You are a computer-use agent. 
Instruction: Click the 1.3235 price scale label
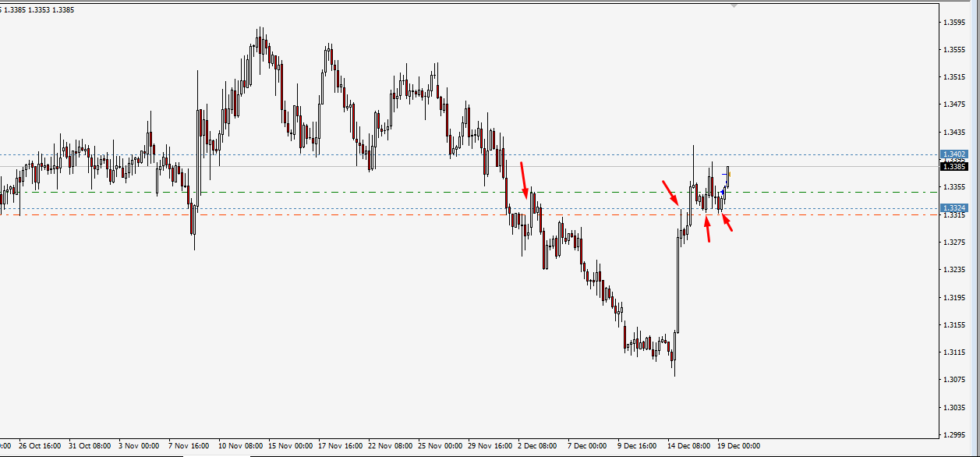point(955,270)
